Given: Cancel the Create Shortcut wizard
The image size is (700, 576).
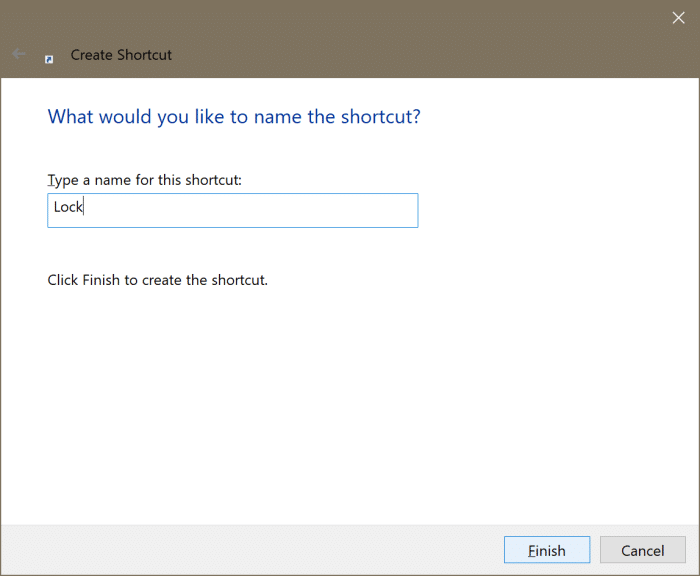Looking at the screenshot, I should (642, 550).
